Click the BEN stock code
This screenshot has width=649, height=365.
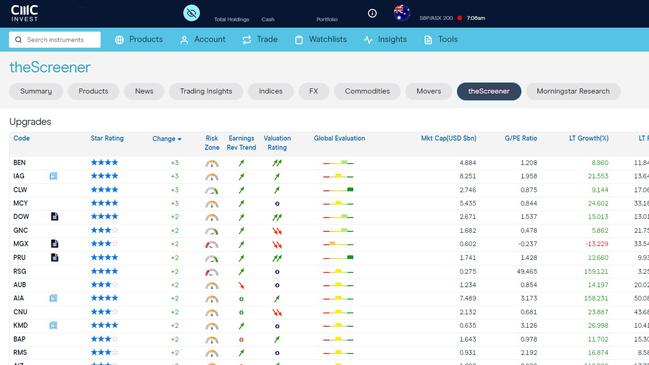click(19, 163)
